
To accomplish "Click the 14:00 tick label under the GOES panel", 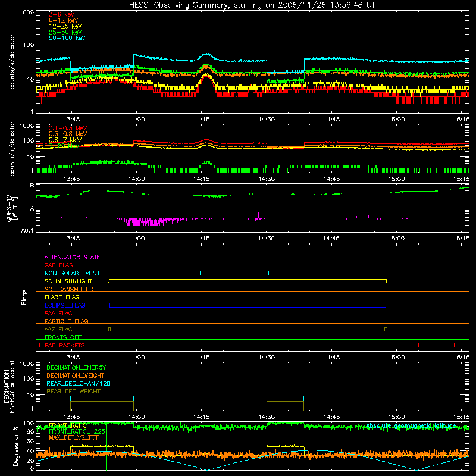I will tap(136, 239).
